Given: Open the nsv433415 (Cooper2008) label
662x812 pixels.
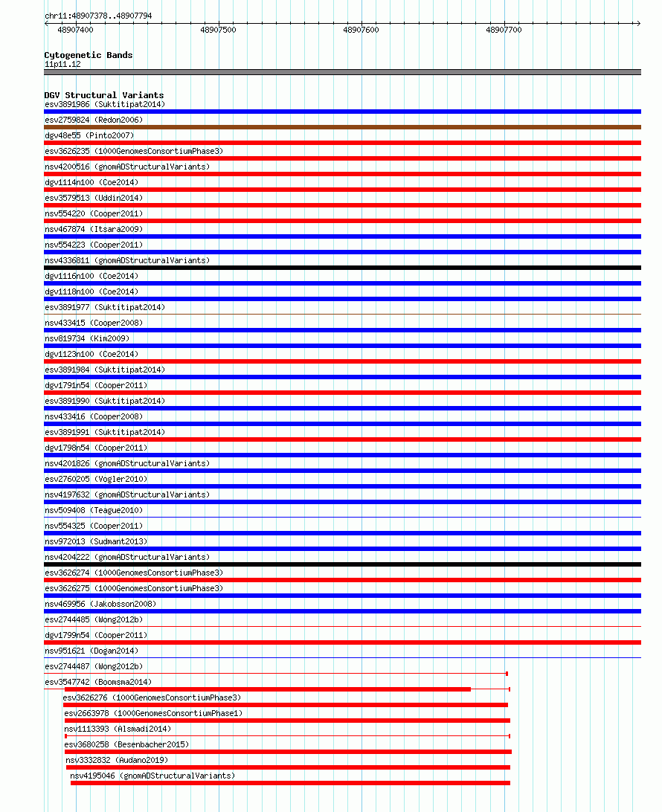Looking at the screenshot, I should (x=94, y=323).
